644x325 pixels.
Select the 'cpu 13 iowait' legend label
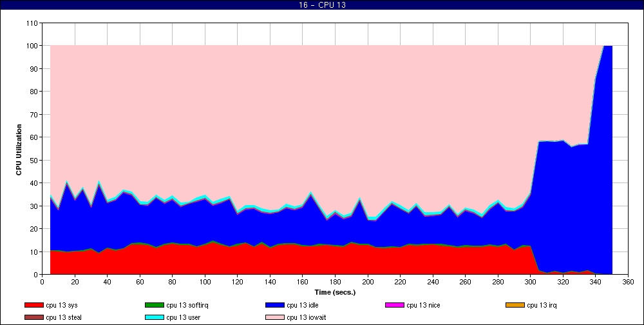[307, 318]
